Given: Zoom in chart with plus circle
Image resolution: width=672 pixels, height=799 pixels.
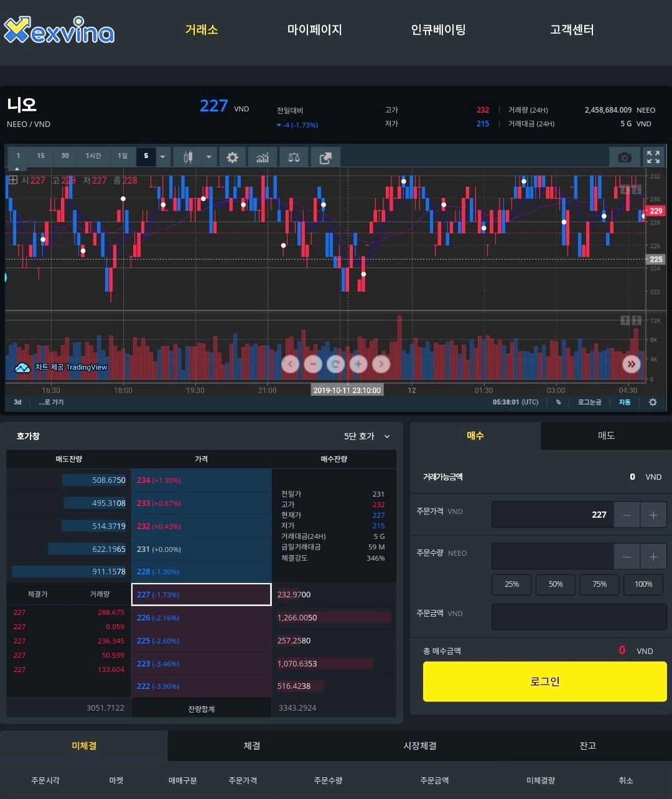Looking at the screenshot, I should 358,364.
